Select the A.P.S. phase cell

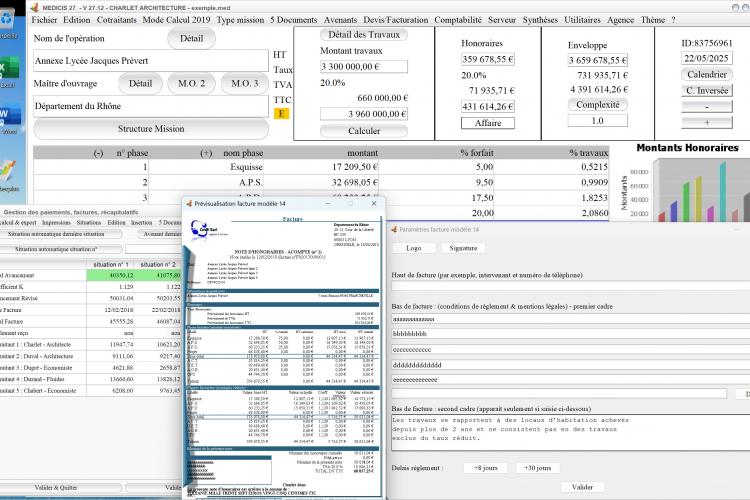[x=206, y=182]
